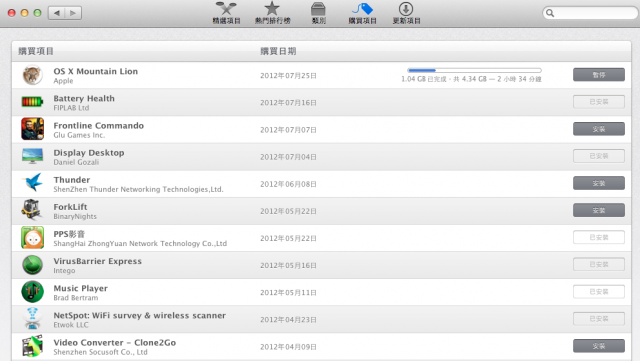Viewport: 640px width, 361px height.
Task: Click developer name BinaryNights
Action: pyautogui.click(x=75, y=216)
